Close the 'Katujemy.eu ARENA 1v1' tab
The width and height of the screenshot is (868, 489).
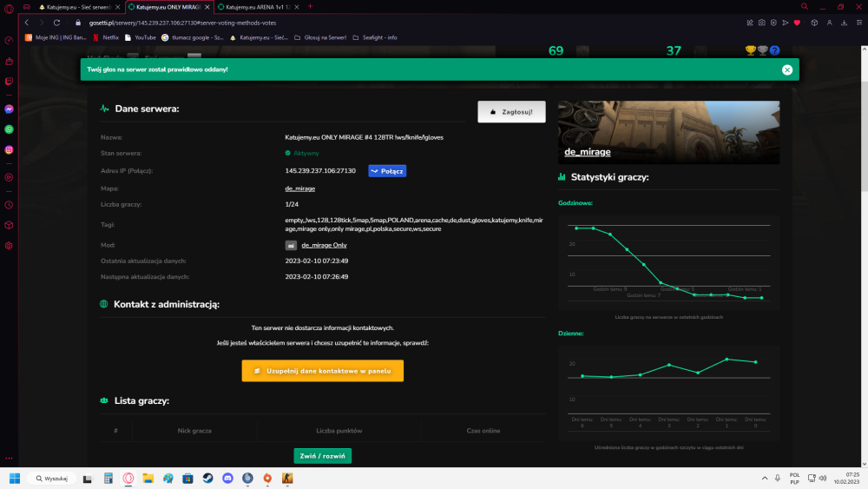click(x=297, y=7)
